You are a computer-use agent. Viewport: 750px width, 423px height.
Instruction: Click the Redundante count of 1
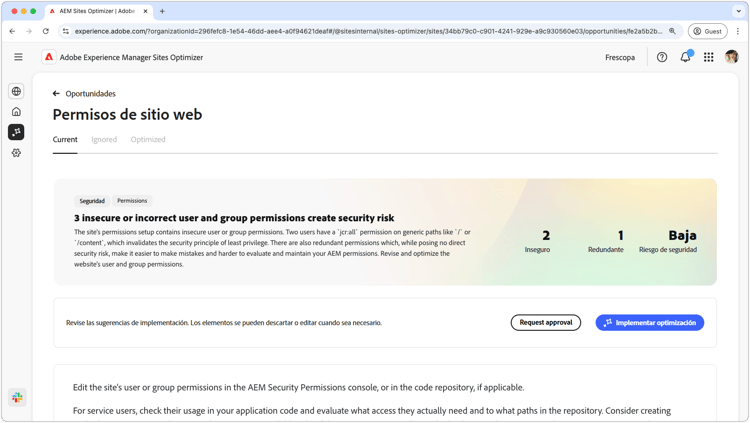pyautogui.click(x=620, y=235)
